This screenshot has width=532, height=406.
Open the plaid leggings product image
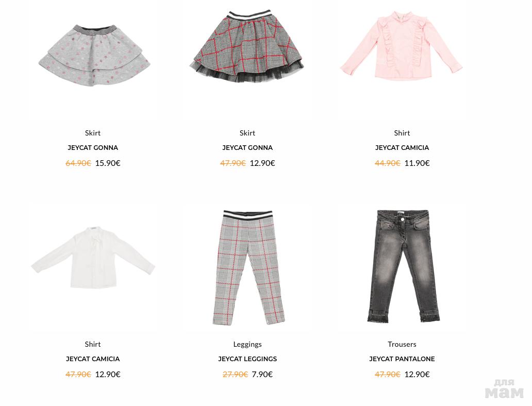(248, 267)
